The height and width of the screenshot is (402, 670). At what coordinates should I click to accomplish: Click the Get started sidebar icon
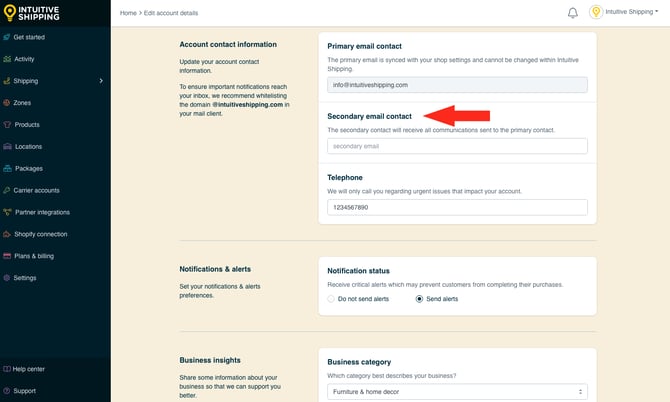point(6,37)
